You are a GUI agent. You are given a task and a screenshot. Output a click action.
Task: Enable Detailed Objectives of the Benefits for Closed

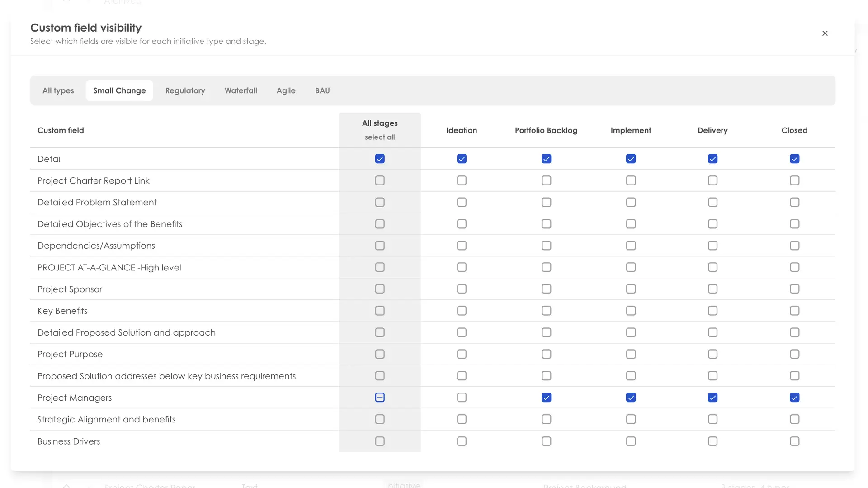[x=795, y=224]
